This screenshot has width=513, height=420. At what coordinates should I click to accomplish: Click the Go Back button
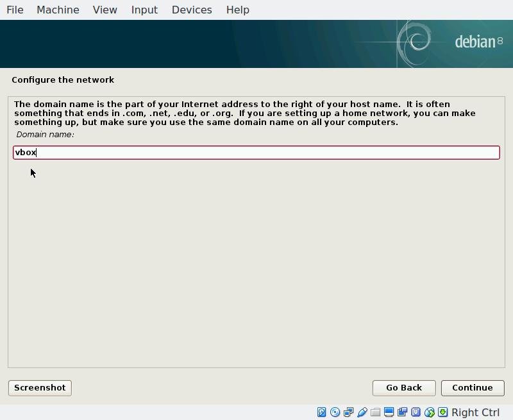(x=404, y=388)
